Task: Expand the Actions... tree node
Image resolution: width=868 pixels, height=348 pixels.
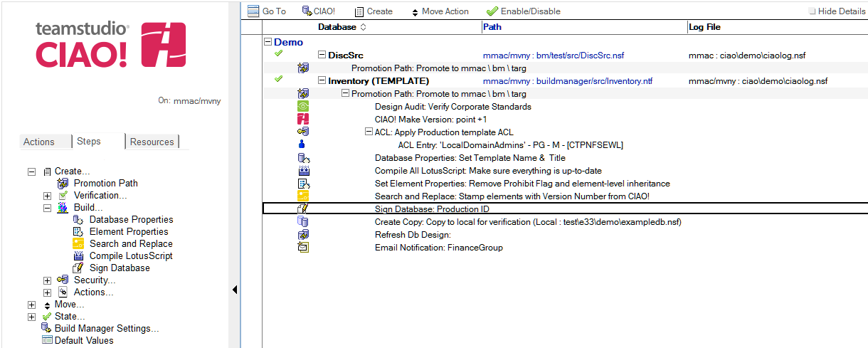Action: [x=47, y=292]
